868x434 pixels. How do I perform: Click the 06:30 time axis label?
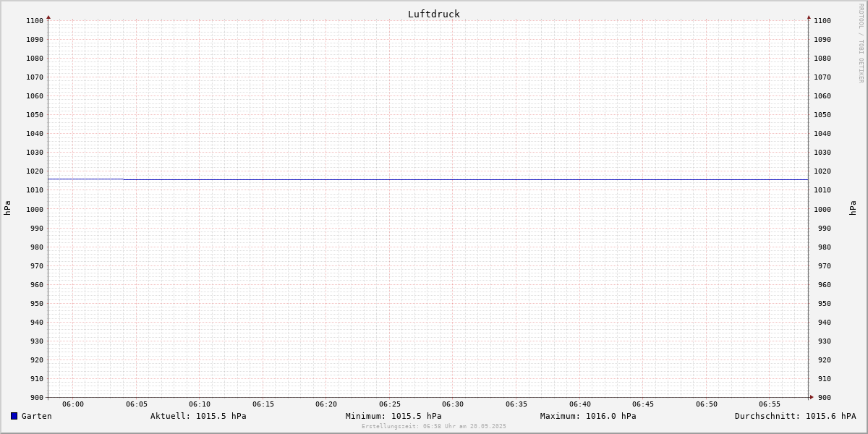coord(453,404)
